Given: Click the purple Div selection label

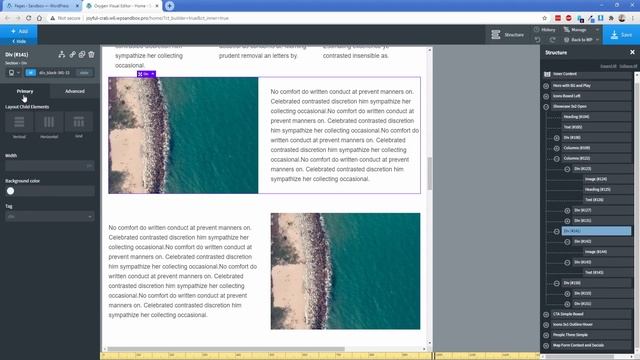Looking at the screenshot, I should [x=146, y=74].
